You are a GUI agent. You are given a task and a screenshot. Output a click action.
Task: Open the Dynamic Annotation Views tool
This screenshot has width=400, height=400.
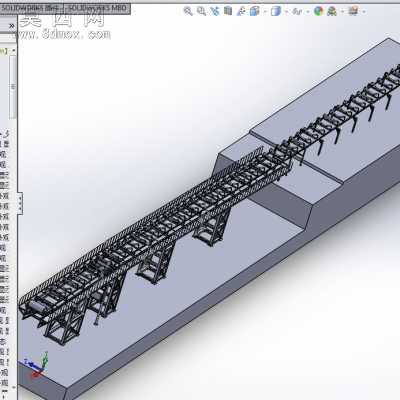241,11
